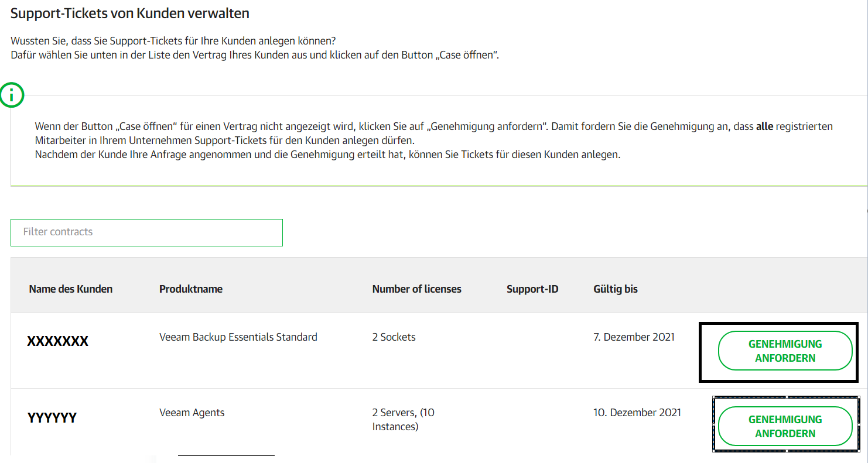Sort by Produktname column header
Screen dimensions: 868x463
click(191, 289)
